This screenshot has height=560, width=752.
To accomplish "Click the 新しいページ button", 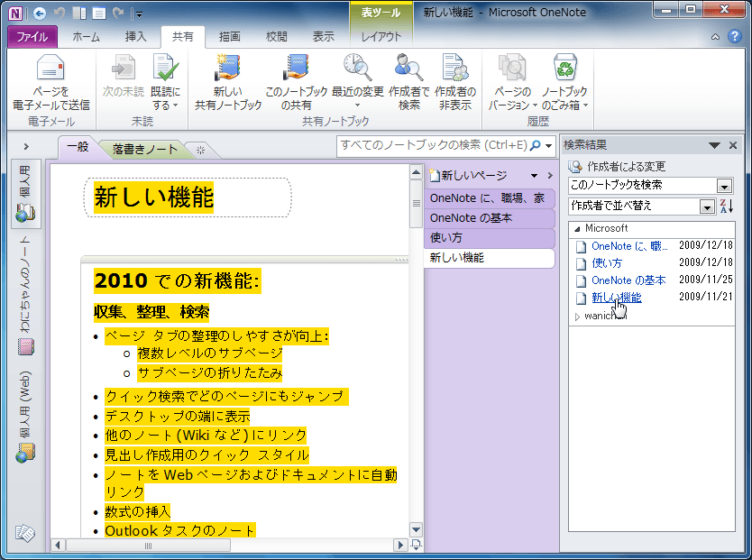I will tap(469, 176).
